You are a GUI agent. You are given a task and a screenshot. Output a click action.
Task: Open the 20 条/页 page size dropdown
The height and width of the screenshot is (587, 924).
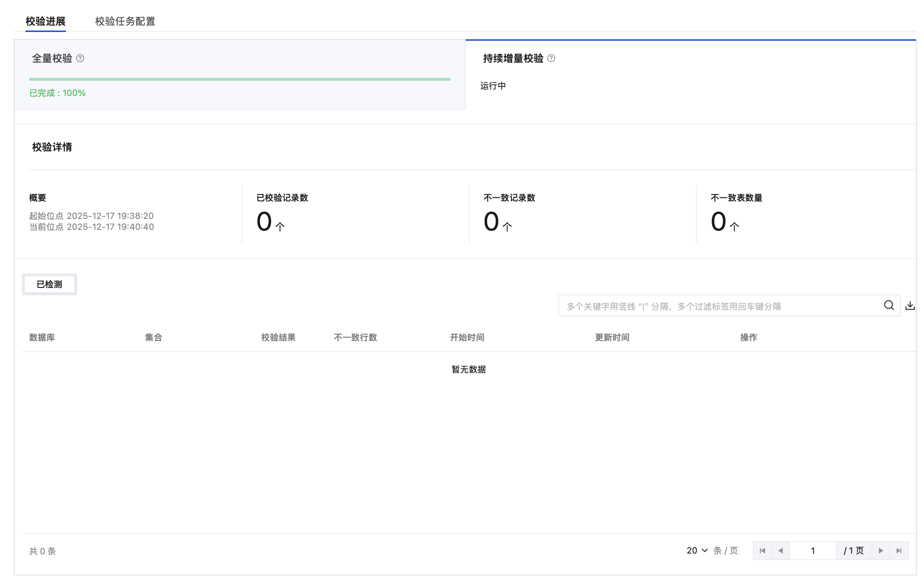(x=697, y=551)
